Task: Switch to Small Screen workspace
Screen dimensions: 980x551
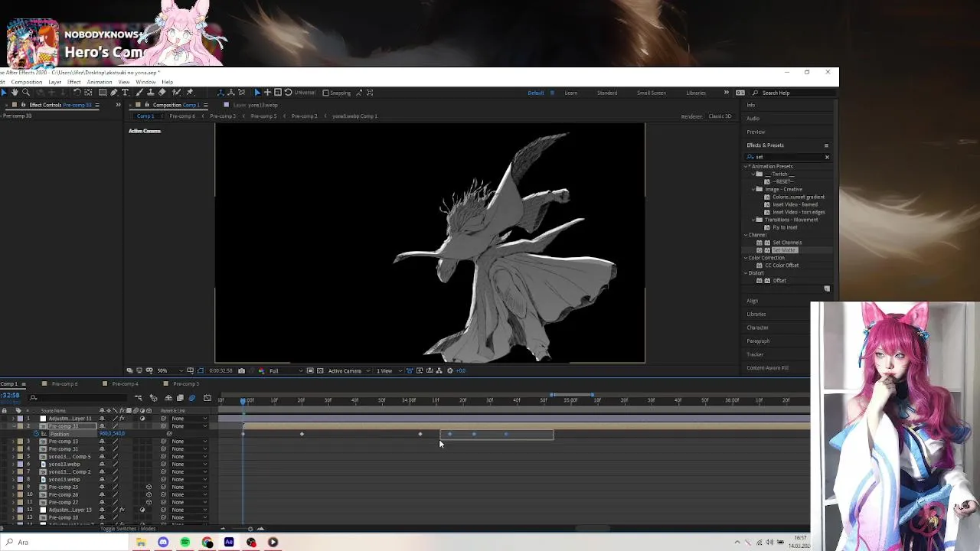Action: pos(652,93)
